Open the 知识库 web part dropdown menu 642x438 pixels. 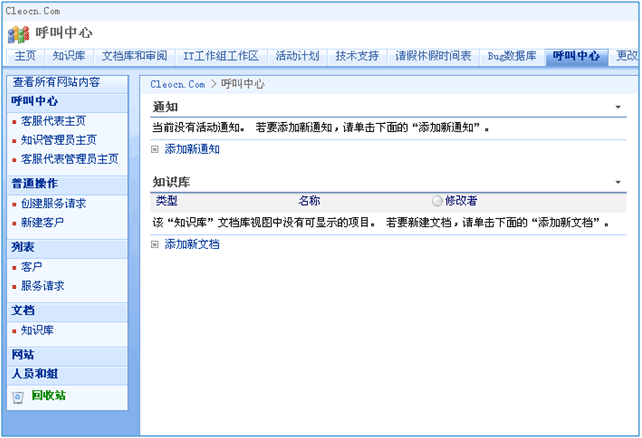[618, 182]
